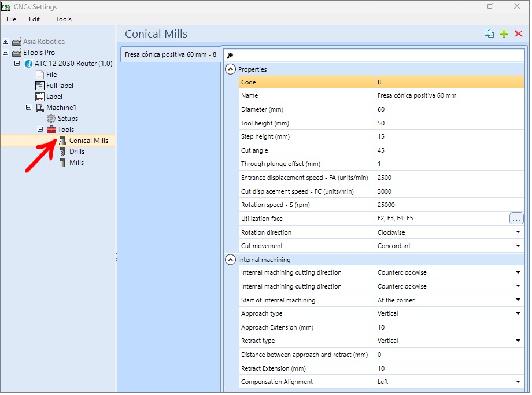Image resolution: width=532 pixels, height=395 pixels.
Task: Select the Drills tree item
Action: click(x=77, y=152)
